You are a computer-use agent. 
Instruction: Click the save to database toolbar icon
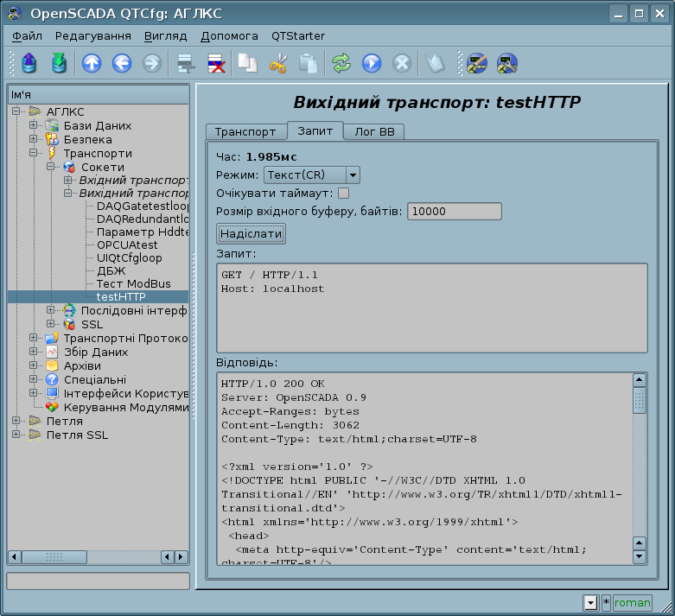pyautogui.click(x=58, y=63)
